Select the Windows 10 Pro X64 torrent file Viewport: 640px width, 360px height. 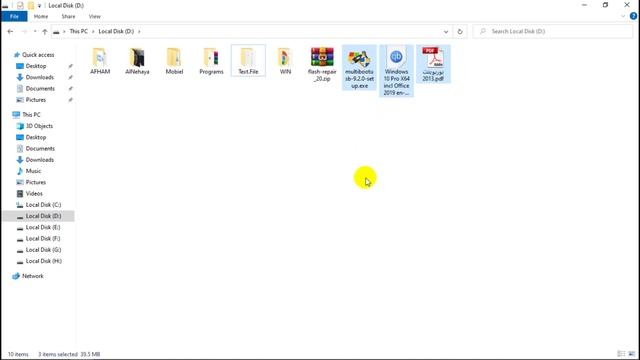pyautogui.click(x=396, y=71)
